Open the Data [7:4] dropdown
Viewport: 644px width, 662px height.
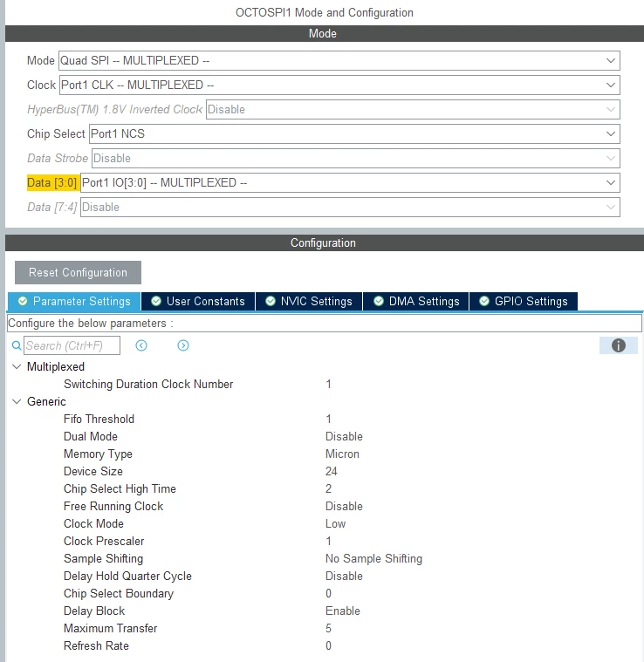tap(350, 208)
